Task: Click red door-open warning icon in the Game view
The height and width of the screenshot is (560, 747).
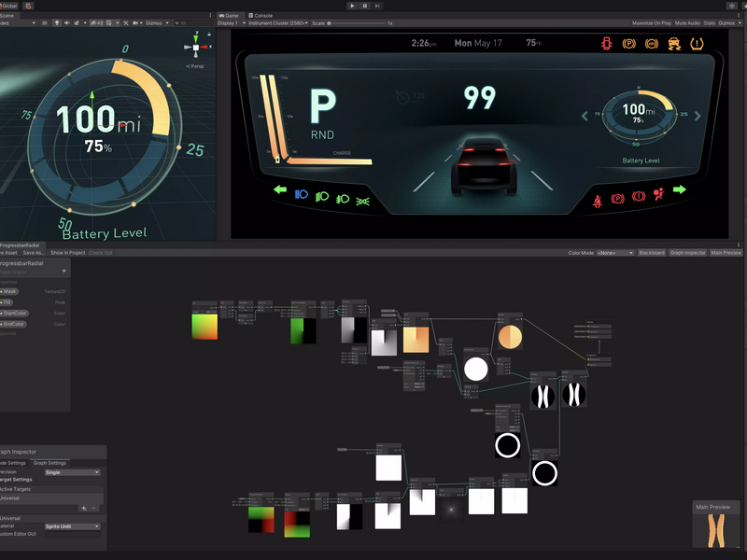Action: pos(606,44)
